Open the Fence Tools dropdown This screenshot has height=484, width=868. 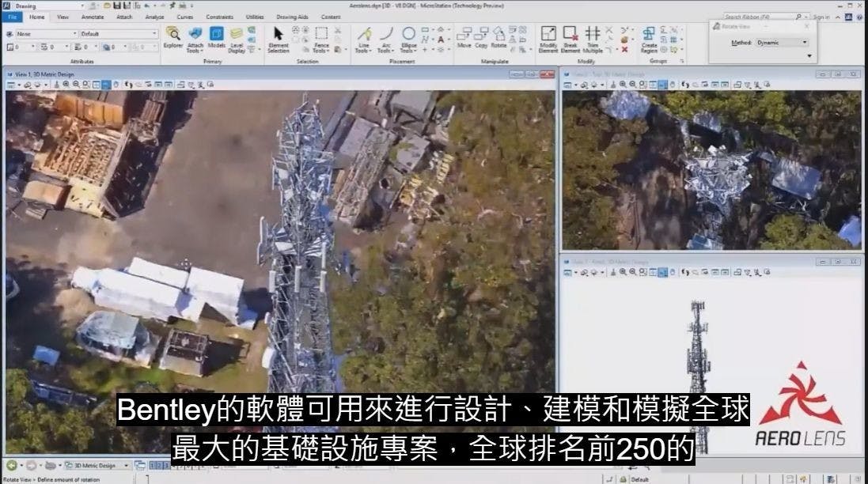pos(320,40)
